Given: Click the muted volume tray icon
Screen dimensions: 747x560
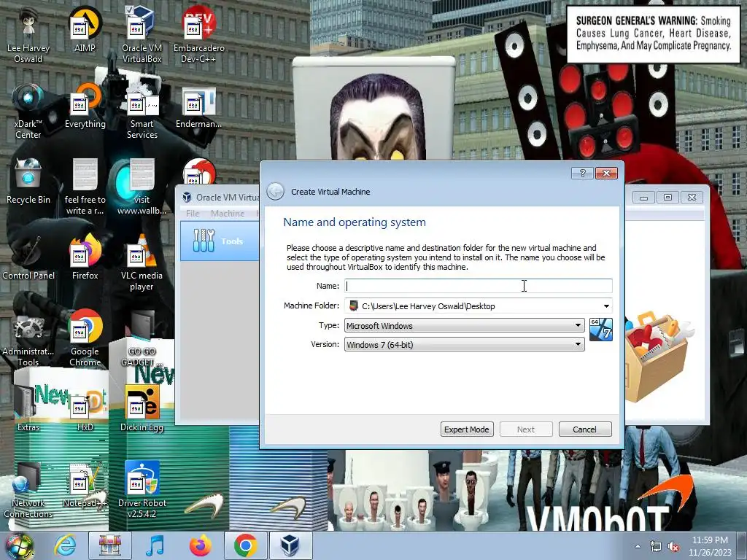Looking at the screenshot, I should pyautogui.click(x=673, y=546).
